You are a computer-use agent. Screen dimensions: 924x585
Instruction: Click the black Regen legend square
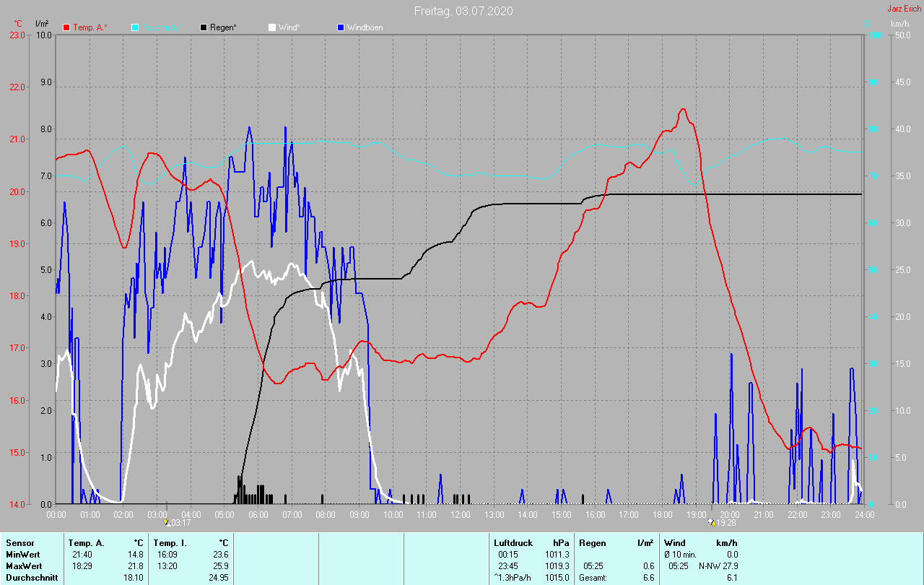204,27
